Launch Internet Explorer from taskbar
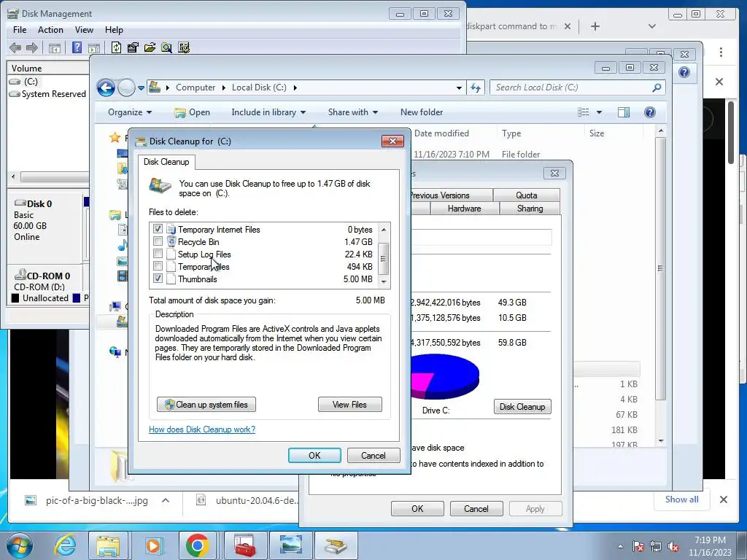Screen dimensions: 747x560 pos(65,545)
